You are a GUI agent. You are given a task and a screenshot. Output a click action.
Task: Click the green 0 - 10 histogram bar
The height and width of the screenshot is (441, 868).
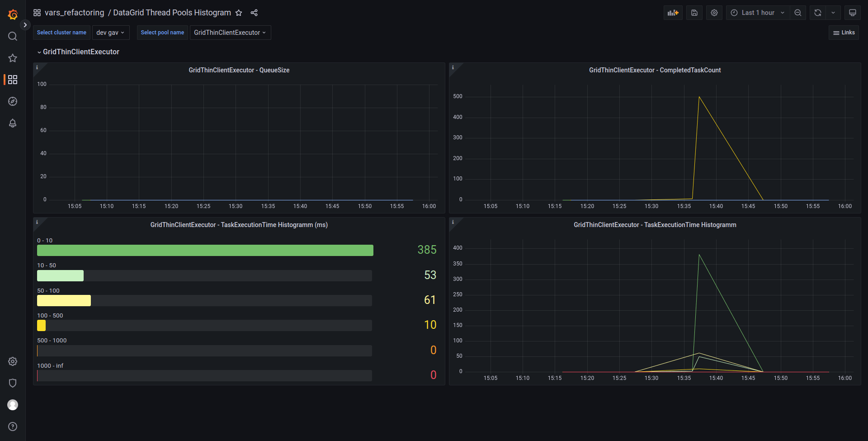click(x=205, y=251)
